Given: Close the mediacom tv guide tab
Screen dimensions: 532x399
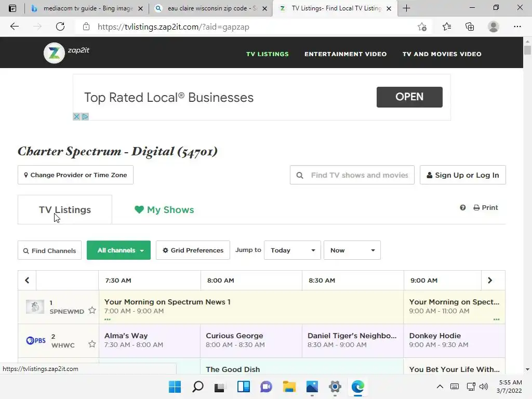Looking at the screenshot, I should (x=140, y=8).
